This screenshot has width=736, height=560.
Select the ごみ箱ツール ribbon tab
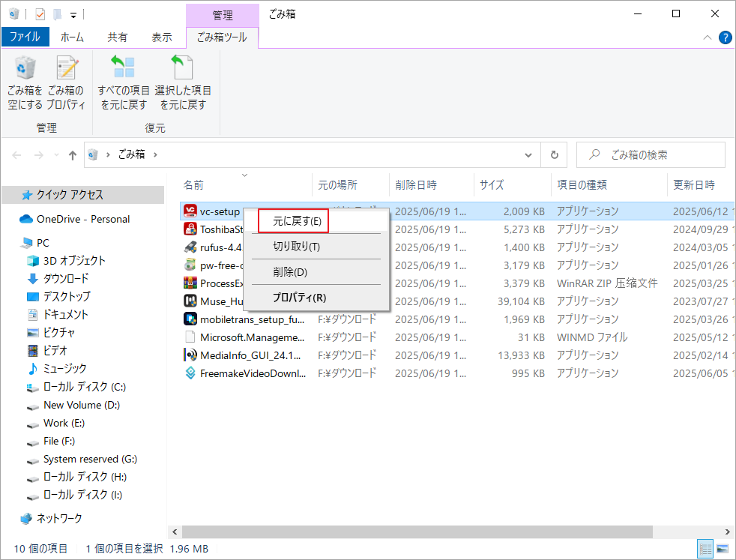click(222, 37)
